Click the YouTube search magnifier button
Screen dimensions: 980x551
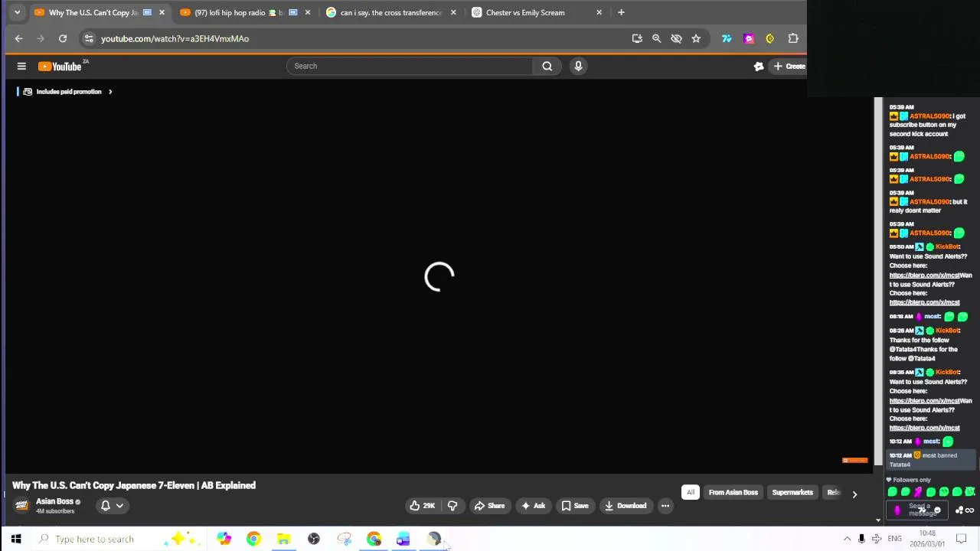pyautogui.click(x=547, y=66)
